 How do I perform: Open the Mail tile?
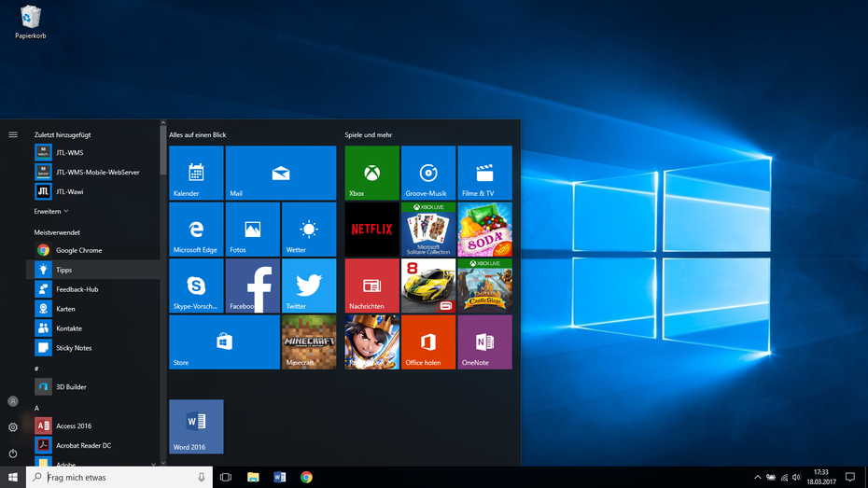click(x=281, y=173)
